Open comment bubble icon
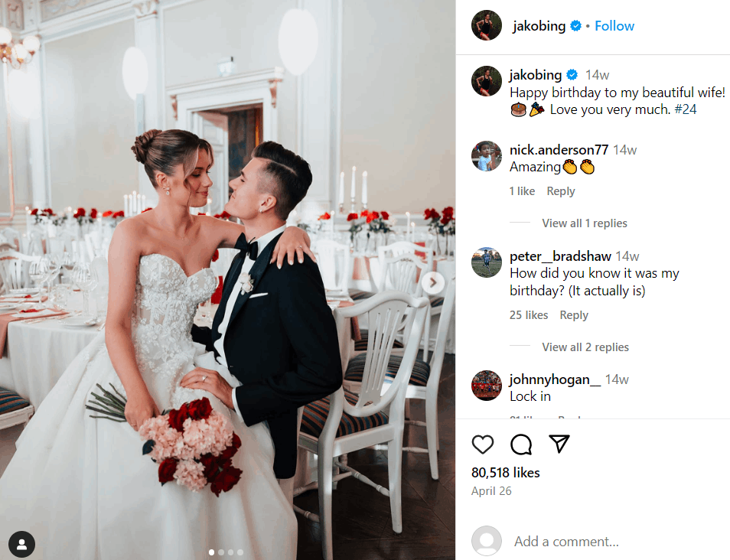This screenshot has height=560, width=730. click(521, 444)
